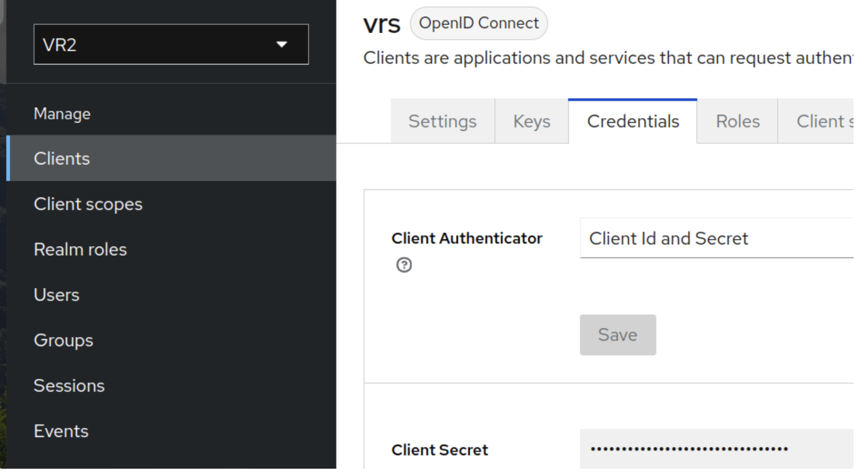
Task: Open the Roles tab
Action: [x=737, y=121]
